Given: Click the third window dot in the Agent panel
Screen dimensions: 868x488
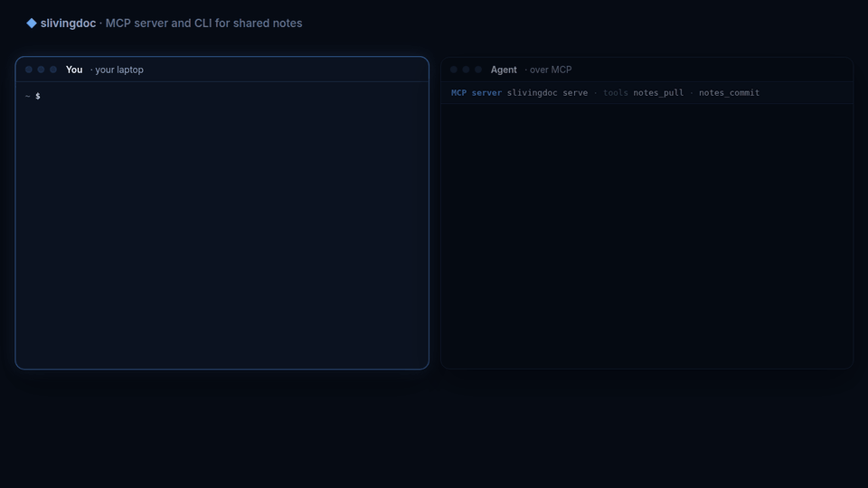Looking at the screenshot, I should tap(478, 70).
